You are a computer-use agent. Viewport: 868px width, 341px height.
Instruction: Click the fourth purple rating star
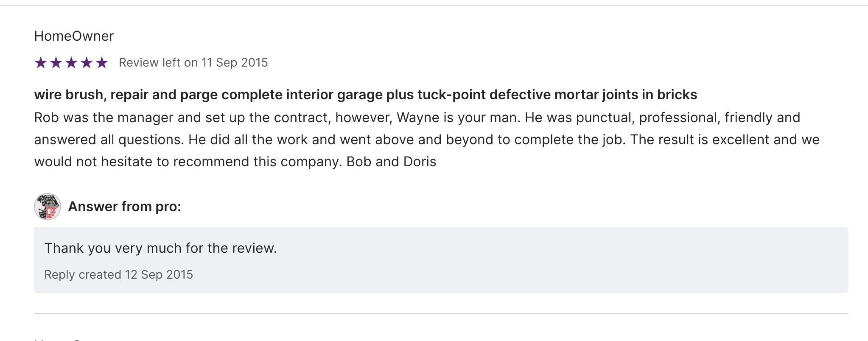[x=87, y=63]
